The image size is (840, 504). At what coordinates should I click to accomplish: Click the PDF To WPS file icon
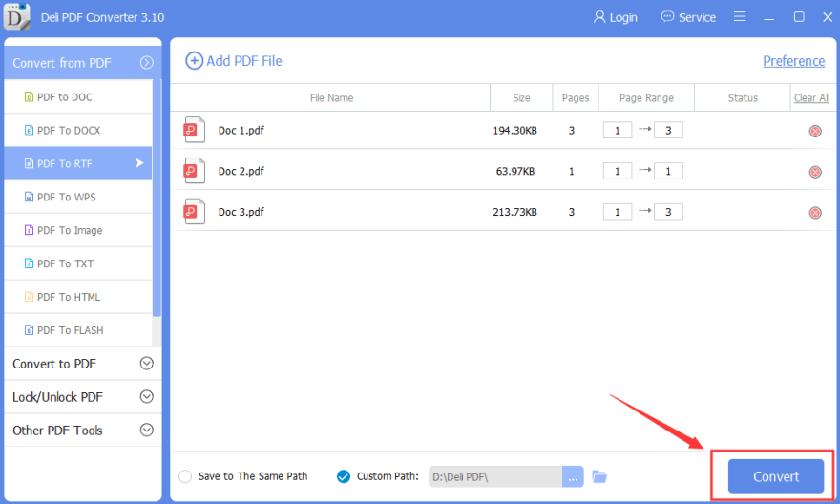tap(29, 197)
